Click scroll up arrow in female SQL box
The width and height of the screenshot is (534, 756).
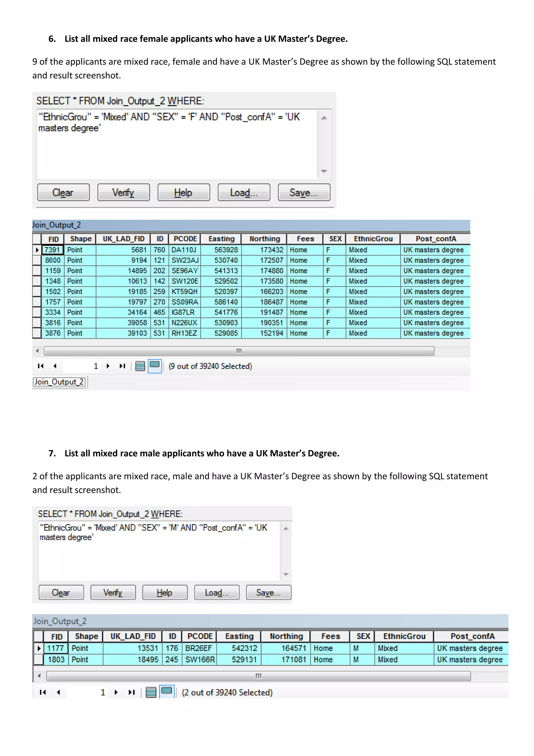point(324,118)
